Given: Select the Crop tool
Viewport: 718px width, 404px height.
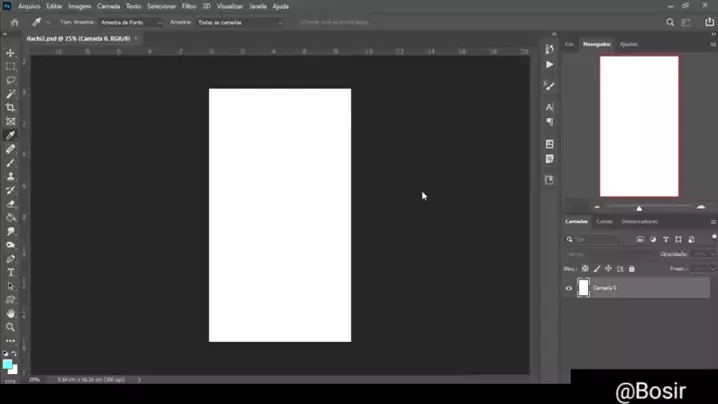Looking at the screenshot, I should pos(11,108).
